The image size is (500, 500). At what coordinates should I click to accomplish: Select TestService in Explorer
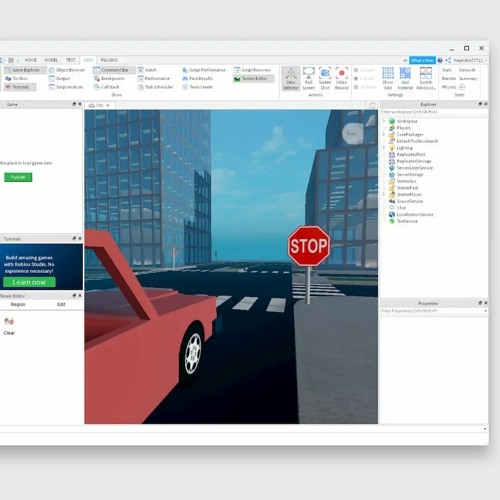click(403, 221)
